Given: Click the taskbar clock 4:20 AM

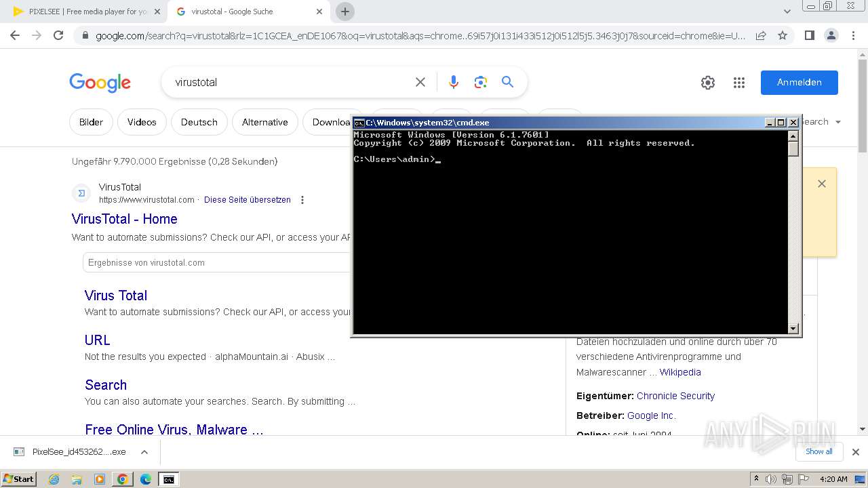Looking at the screenshot, I should tap(833, 479).
